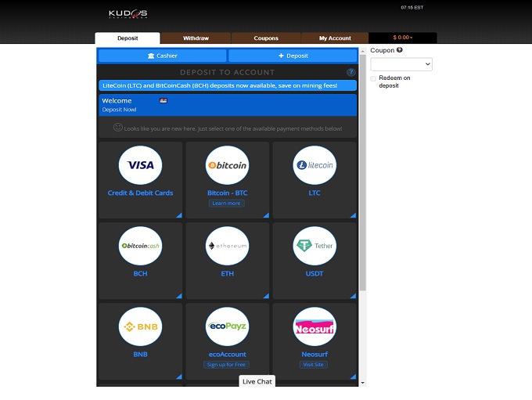Click the DEPOSIT TO ACCOUNT heading
This screenshot has height=400, width=532.
[228, 72]
